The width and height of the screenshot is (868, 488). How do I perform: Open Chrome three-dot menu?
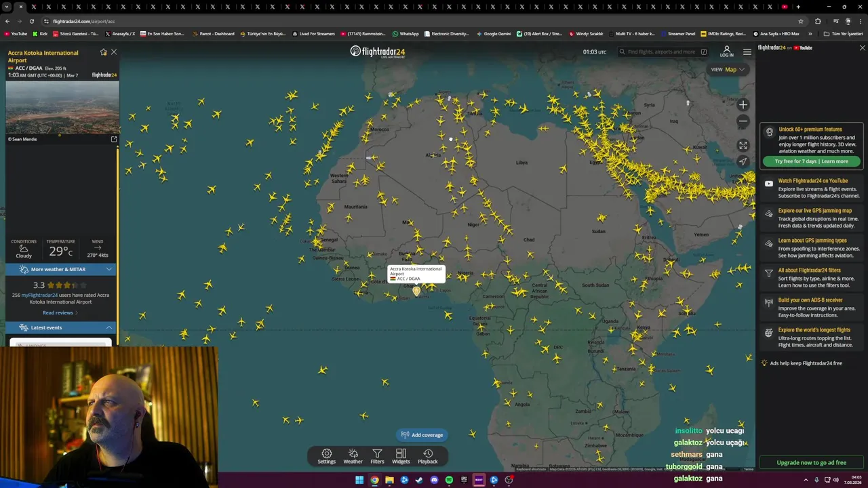pos(861,21)
